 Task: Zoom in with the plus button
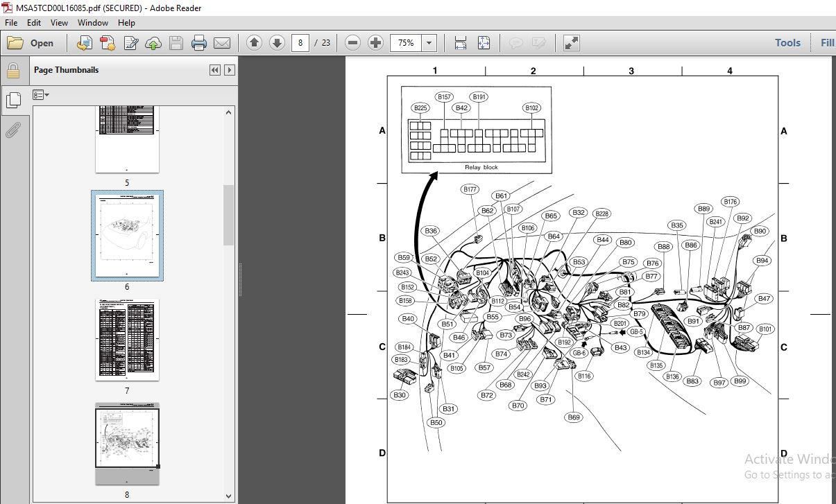click(x=376, y=43)
